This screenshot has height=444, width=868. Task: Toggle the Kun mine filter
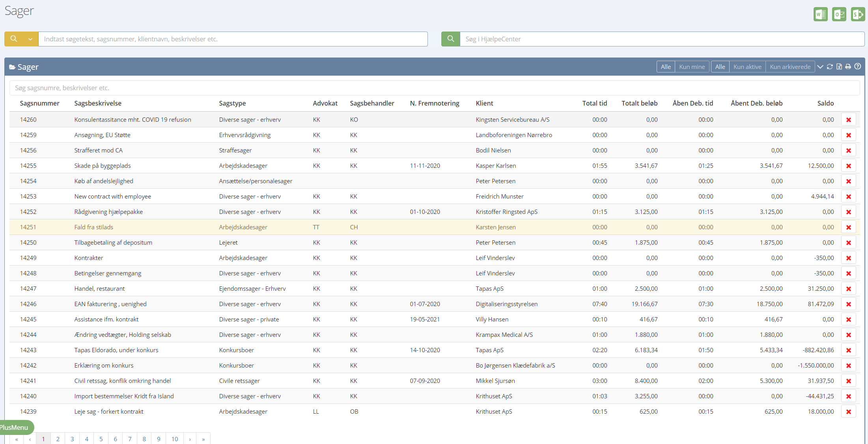(692, 67)
